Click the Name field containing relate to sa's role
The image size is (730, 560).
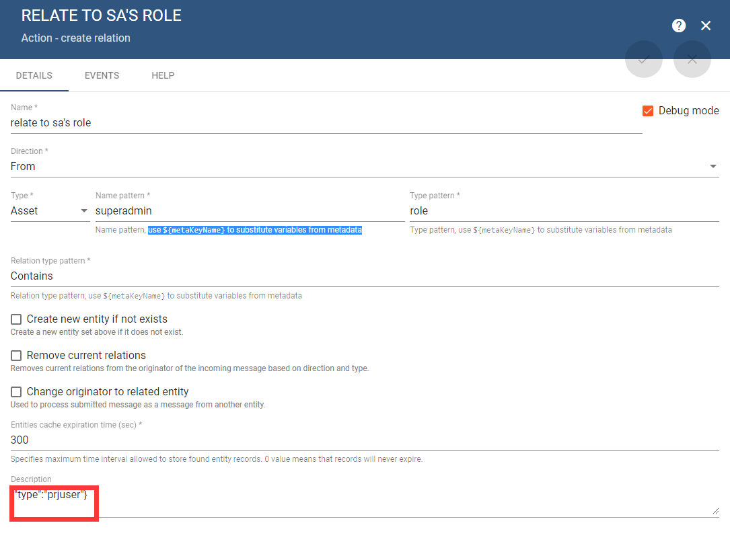pos(202,122)
